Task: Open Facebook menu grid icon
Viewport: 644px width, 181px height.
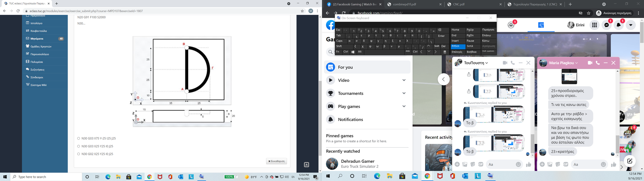Action: pos(594,25)
